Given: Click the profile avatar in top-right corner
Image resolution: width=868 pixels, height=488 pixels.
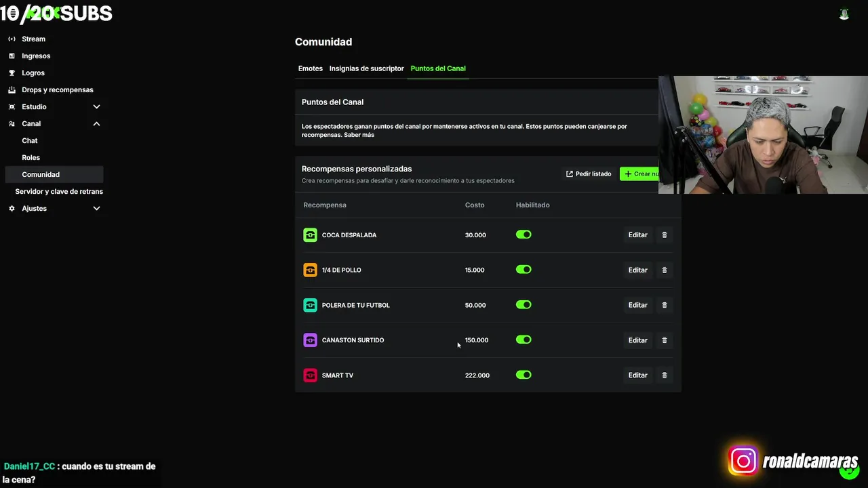Looking at the screenshot, I should click(x=844, y=14).
